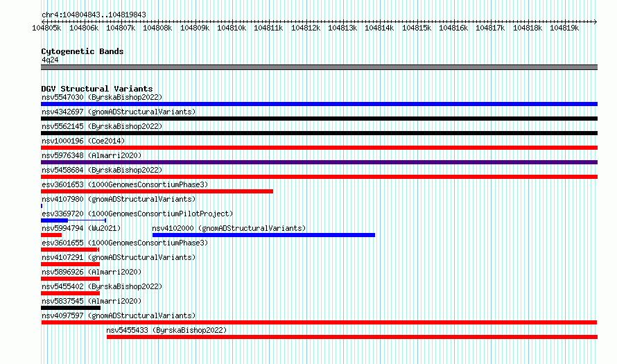Viewport: 617px width, 364px height.
Task: Click the nsv4107291 (gnomADStructuralVariants) label
Action: [119, 257]
